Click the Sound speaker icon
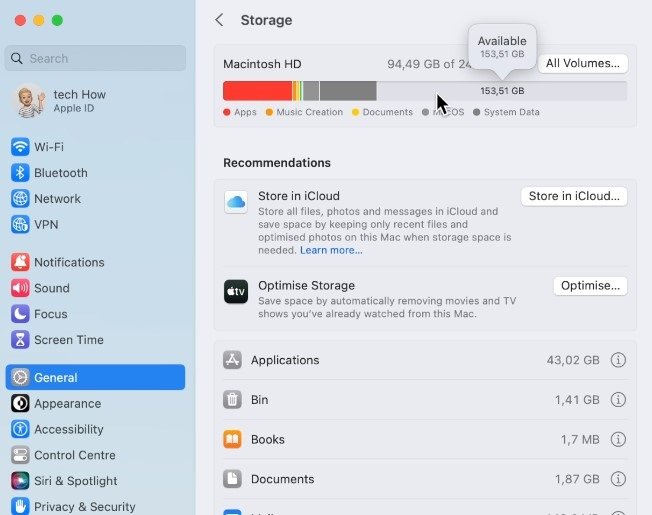Image resolution: width=652 pixels, height=515 pixels. 20,288
